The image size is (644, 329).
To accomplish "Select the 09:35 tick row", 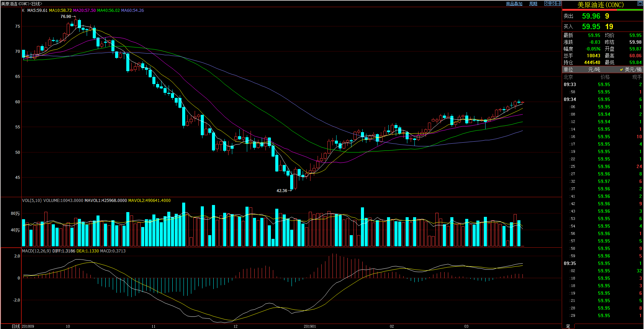I will (603, 264).
